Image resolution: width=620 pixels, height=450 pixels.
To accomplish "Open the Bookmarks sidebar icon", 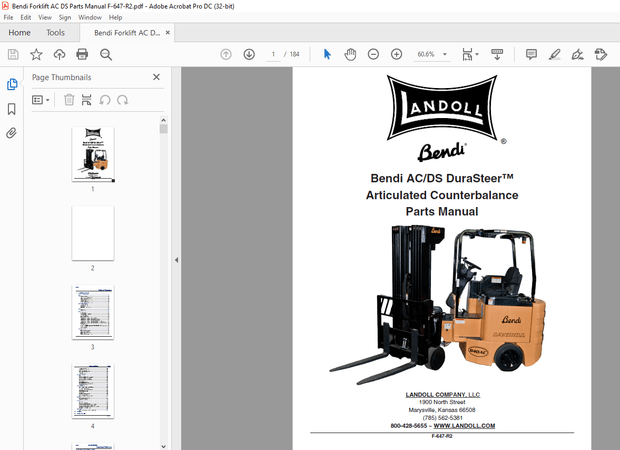I will 12,109.
